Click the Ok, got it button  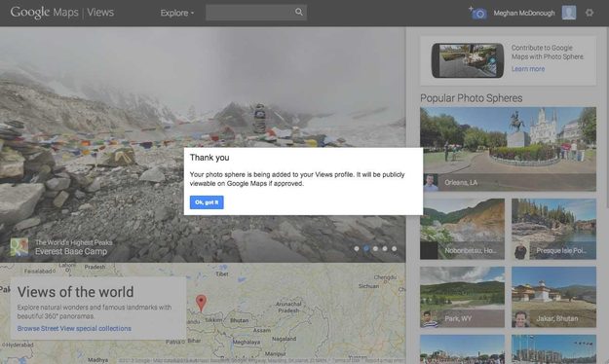point(207,202)
